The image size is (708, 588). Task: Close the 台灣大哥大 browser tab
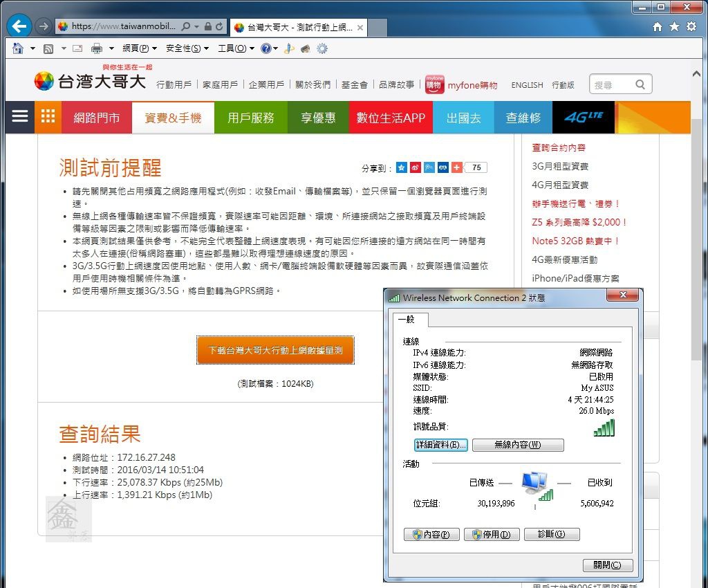point(360,28)
